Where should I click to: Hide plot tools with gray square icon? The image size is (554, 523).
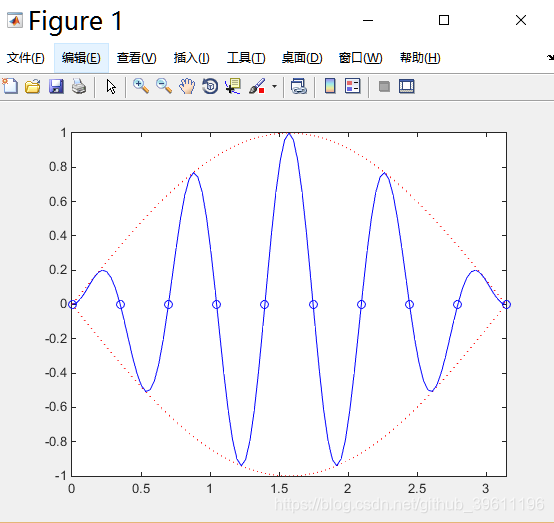tap(384, 86)
